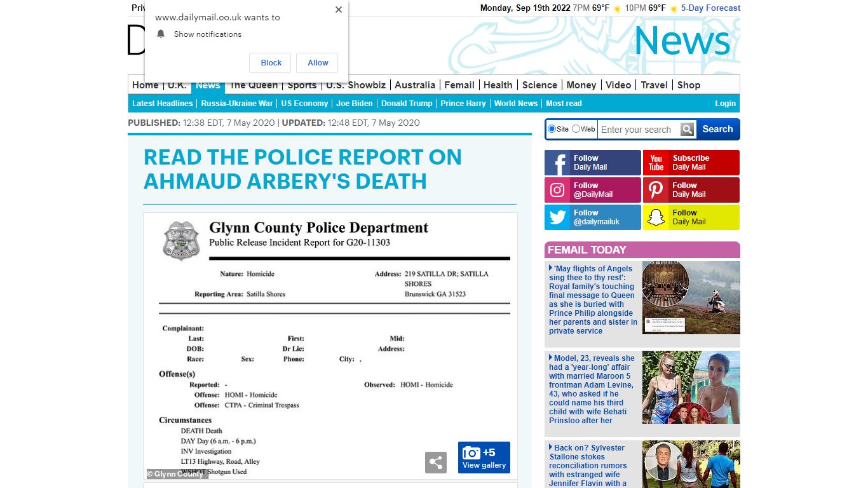Open the Sylvester Stallone reconciliation article
The image size is (868, 488).
click(588, 466)
